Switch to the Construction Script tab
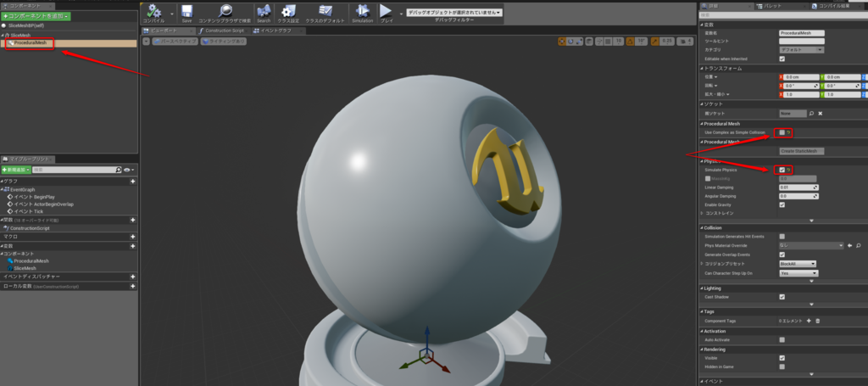 click(x=223, y=31)
